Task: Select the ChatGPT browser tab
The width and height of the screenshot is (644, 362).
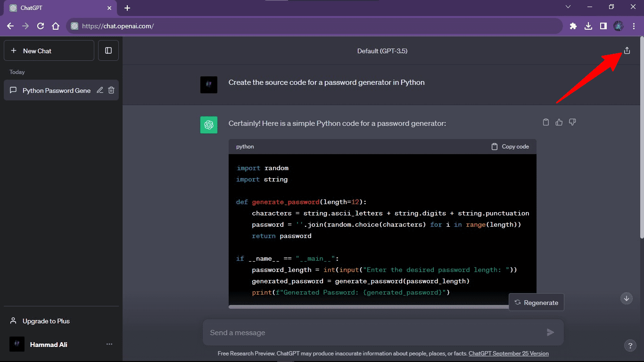Action: [61, 8]
